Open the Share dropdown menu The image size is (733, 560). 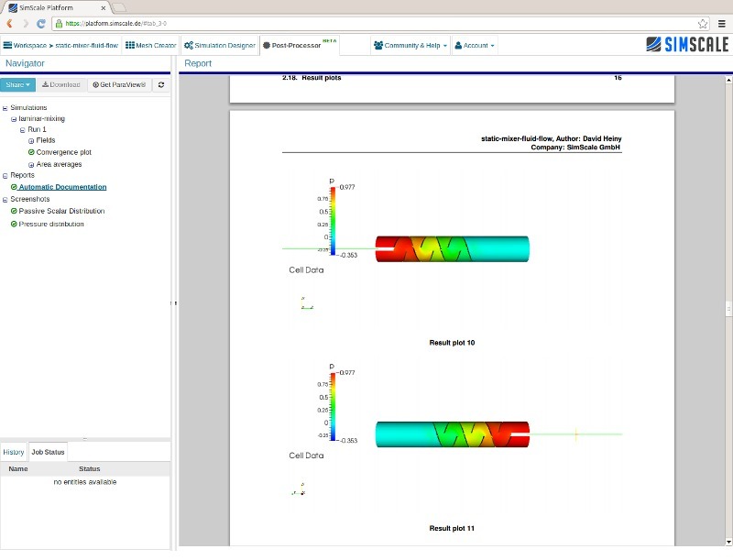17,84
